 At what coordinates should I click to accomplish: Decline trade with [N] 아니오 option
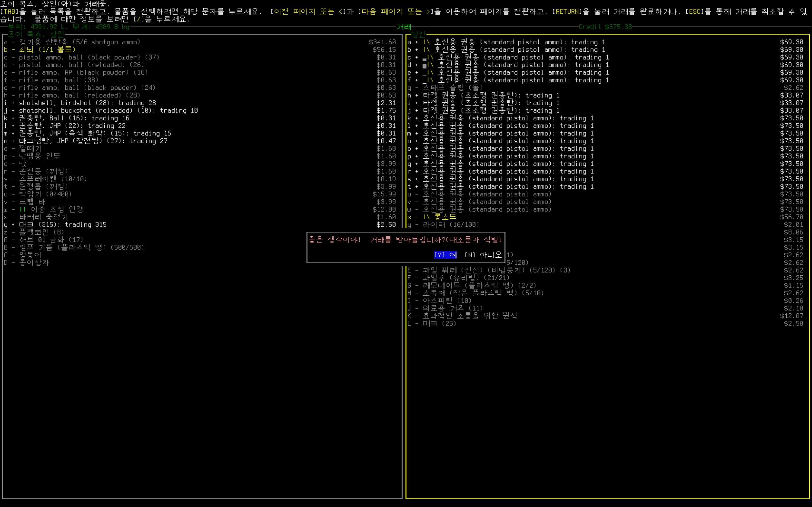coord(482,255)
